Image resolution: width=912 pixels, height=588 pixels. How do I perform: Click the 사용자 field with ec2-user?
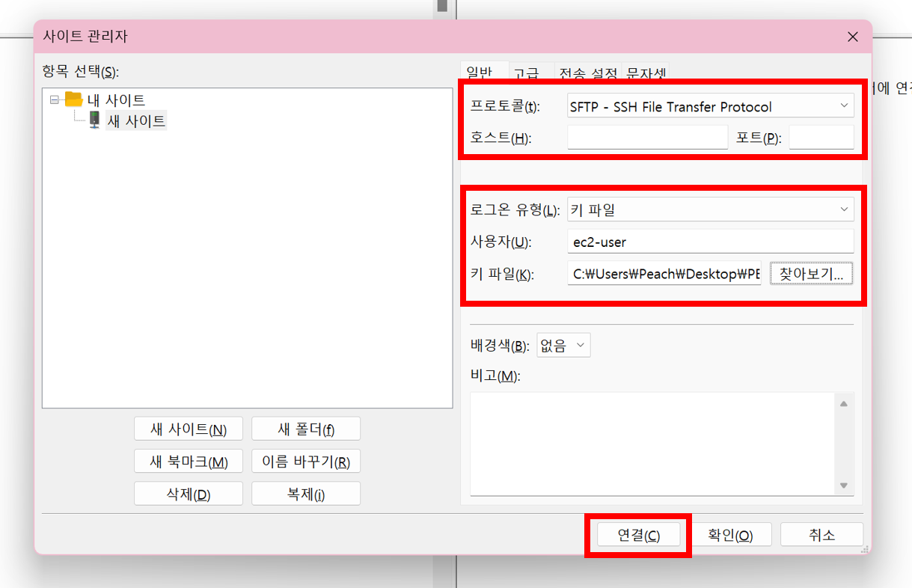tap(710, 242)
